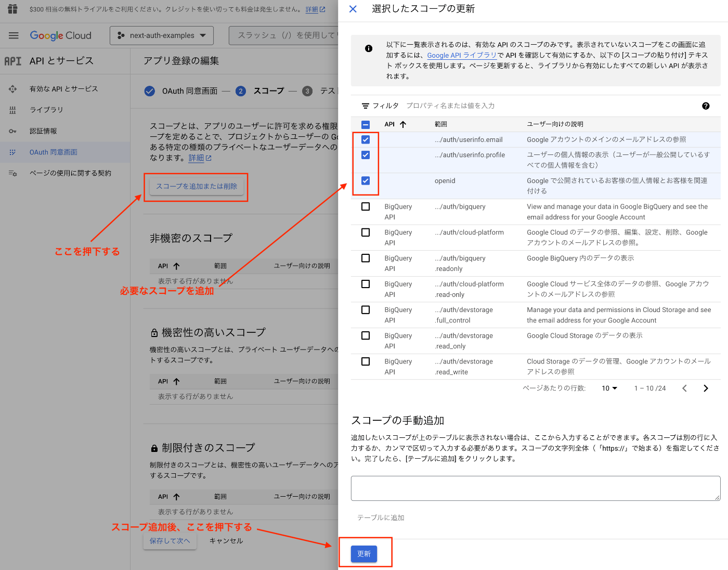
Task: Check the first auth/cloud-platform scope checkbox
Action: (366, 232)
